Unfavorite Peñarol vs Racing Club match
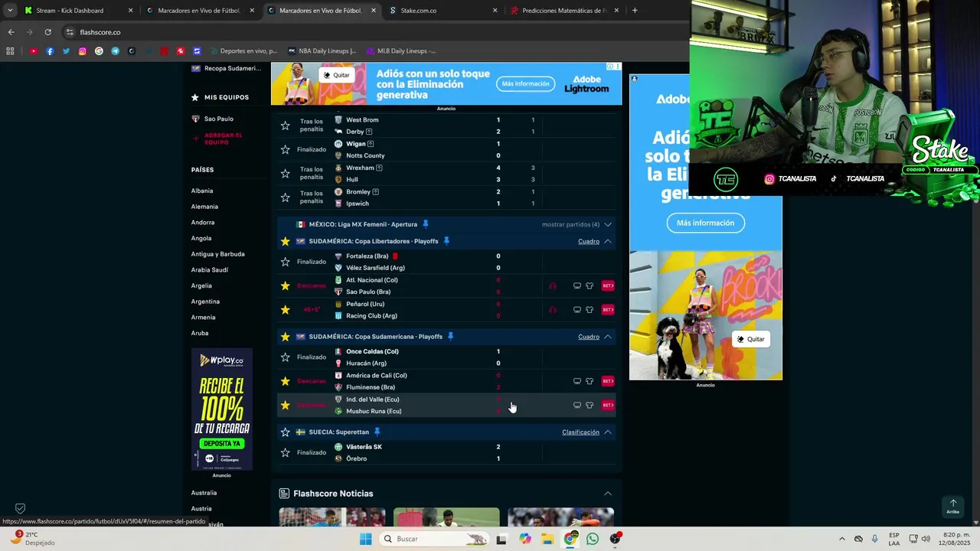This screenshot has width=980, height=551. pyautogui.click(x=286, y=309)
